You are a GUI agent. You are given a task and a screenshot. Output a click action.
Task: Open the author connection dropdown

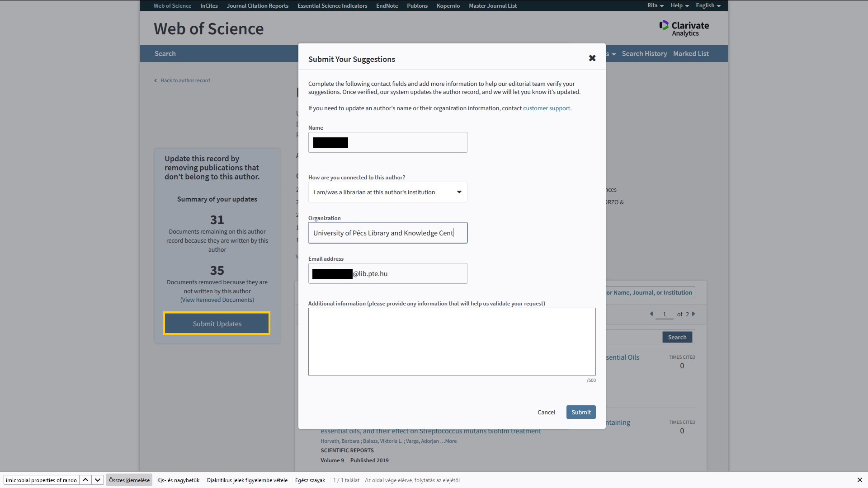click(x=387, y=192)
